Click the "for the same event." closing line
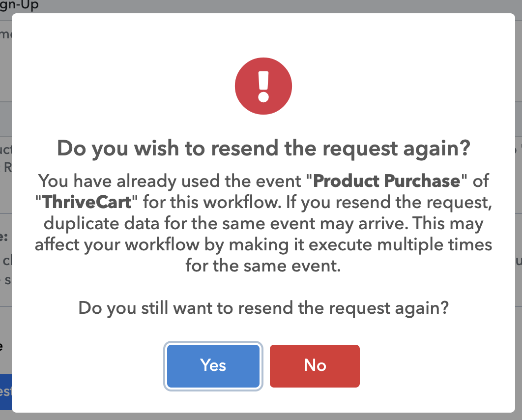522x420 pixels. (x=263, y=266)
